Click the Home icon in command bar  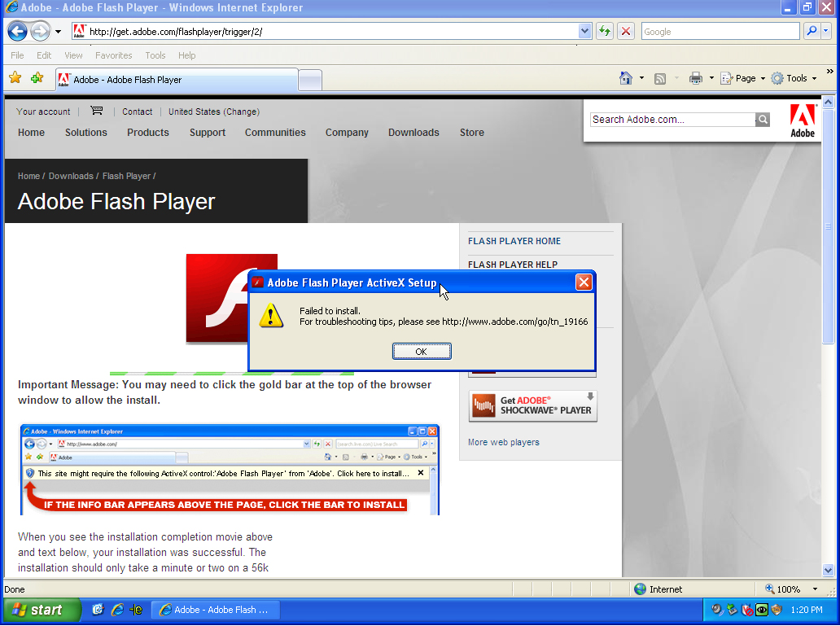[x=626, y=78]
